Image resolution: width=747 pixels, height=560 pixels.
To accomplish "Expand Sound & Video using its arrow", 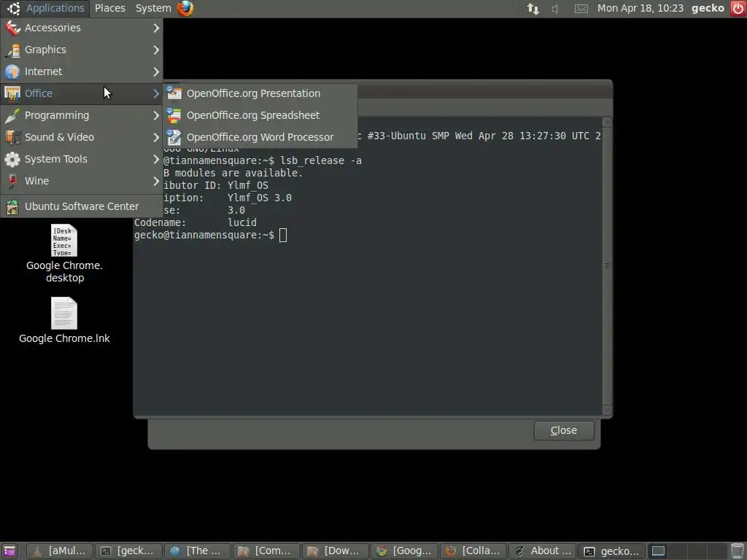I will click(x=156, y=137).
